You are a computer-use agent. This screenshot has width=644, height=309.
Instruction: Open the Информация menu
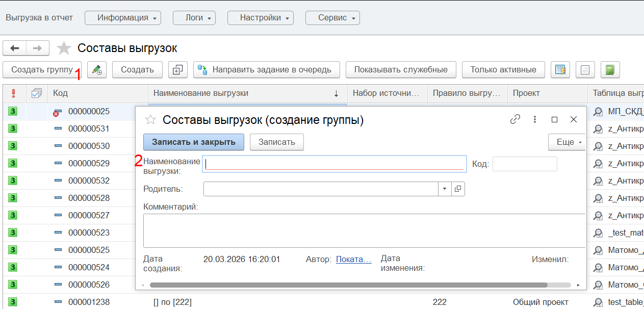(122, 18)
